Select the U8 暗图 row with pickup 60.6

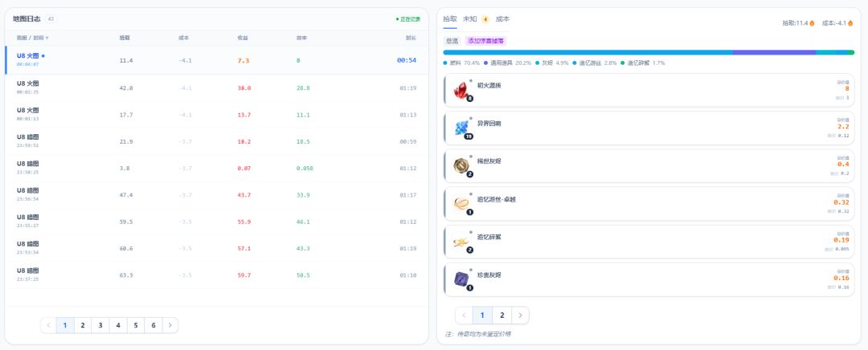(216, 248)
